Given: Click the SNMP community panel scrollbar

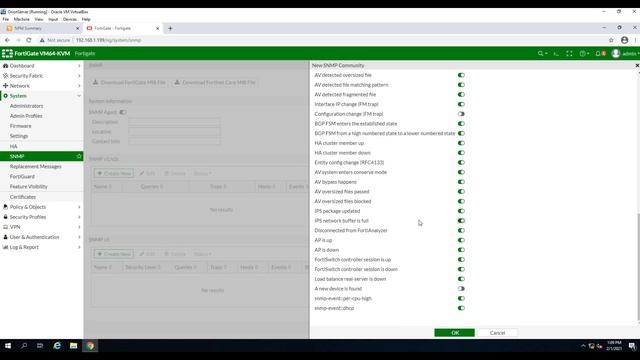Looking at the screenshot, I should pos(638,267).
